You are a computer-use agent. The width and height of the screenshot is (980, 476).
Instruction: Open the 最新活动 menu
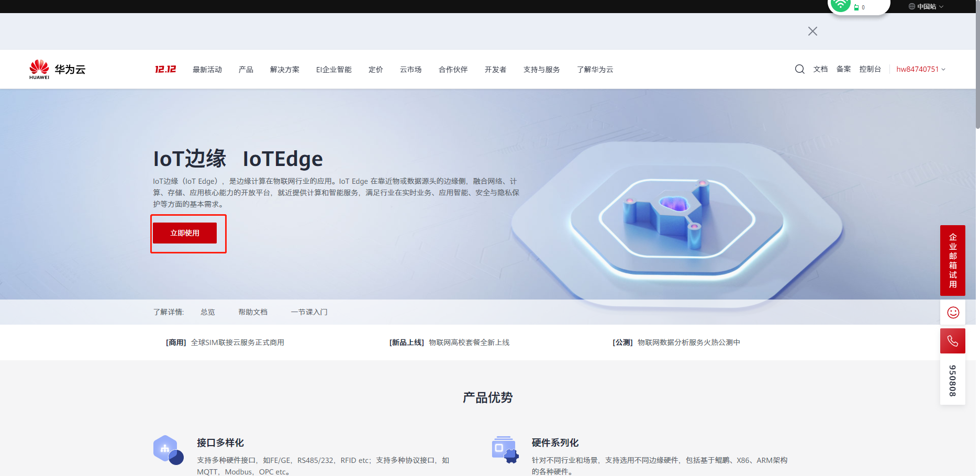click(207, 69)
